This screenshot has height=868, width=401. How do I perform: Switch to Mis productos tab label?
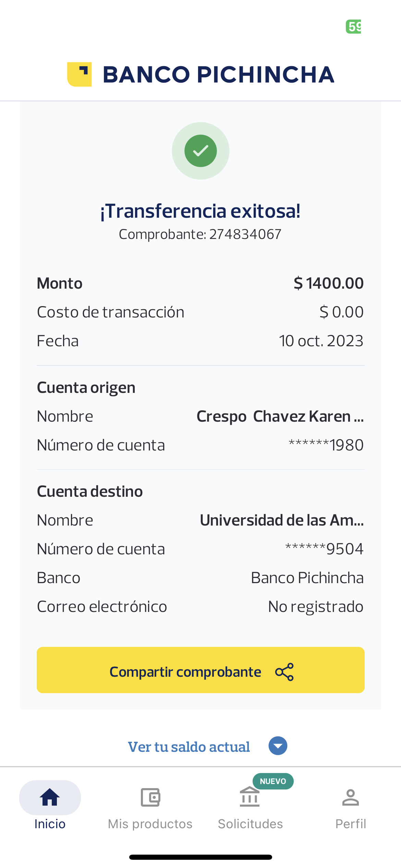coord(150,824)
